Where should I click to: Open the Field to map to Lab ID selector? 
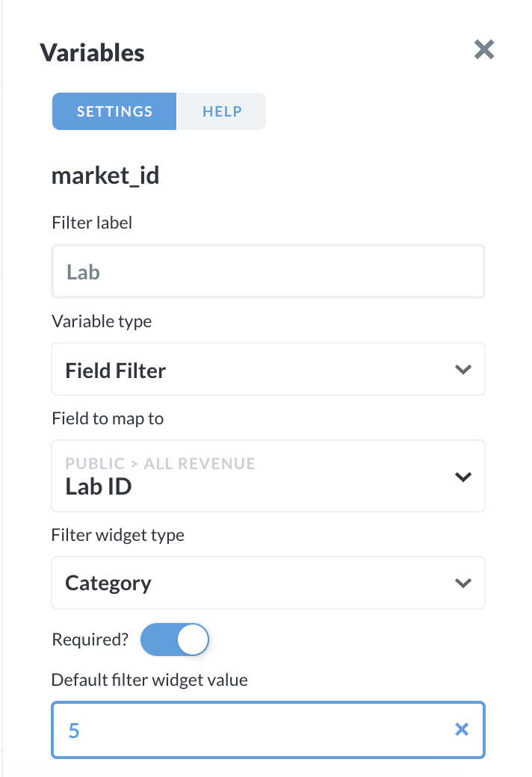(x=267, y=477)
